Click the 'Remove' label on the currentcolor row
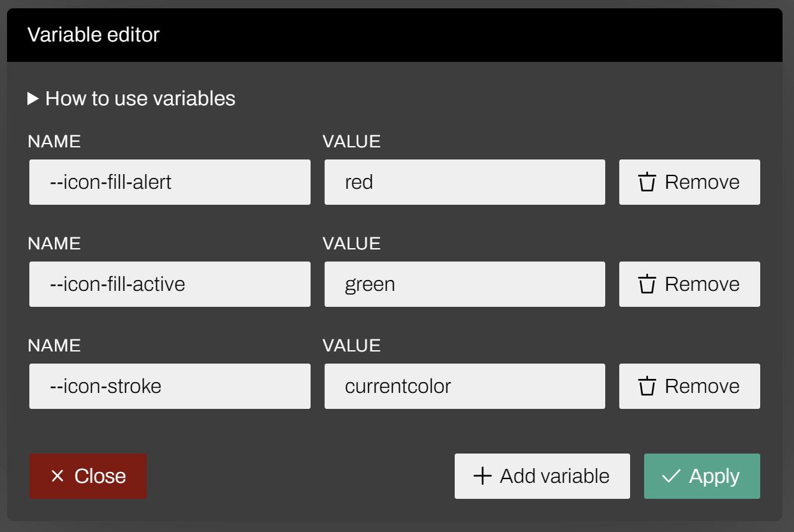Image resolution: width=794 pixels, height=532 pixels. [x=702, y=386]
